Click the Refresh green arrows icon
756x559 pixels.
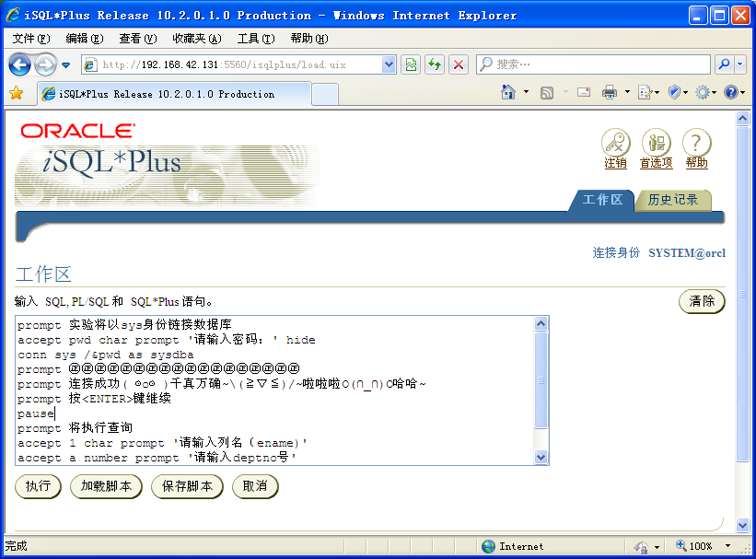pyautogui.click(x=435, y=64)
